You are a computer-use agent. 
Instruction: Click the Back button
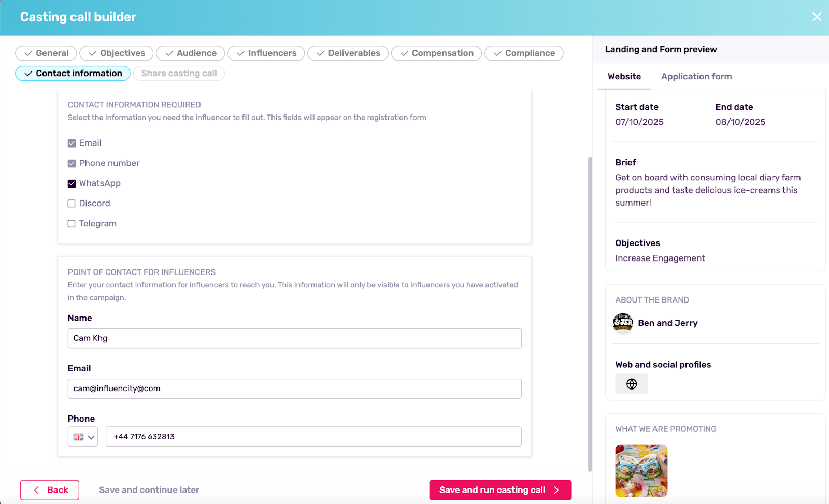click(50, 490)
